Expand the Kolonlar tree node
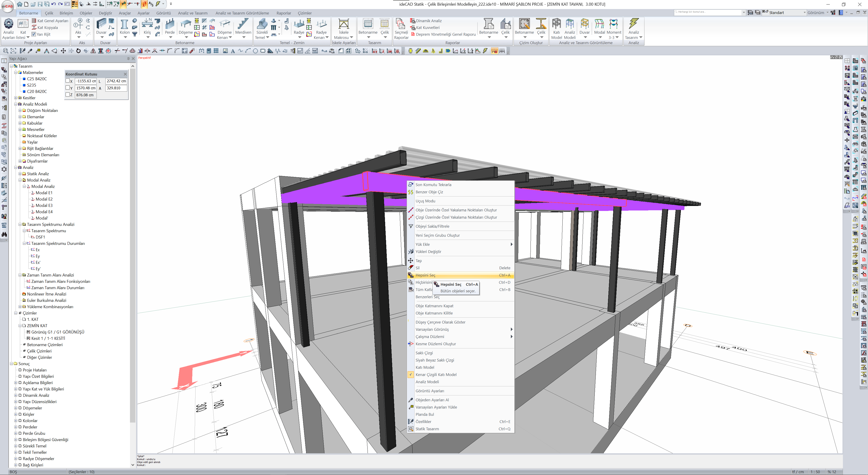 coord(16,421)
